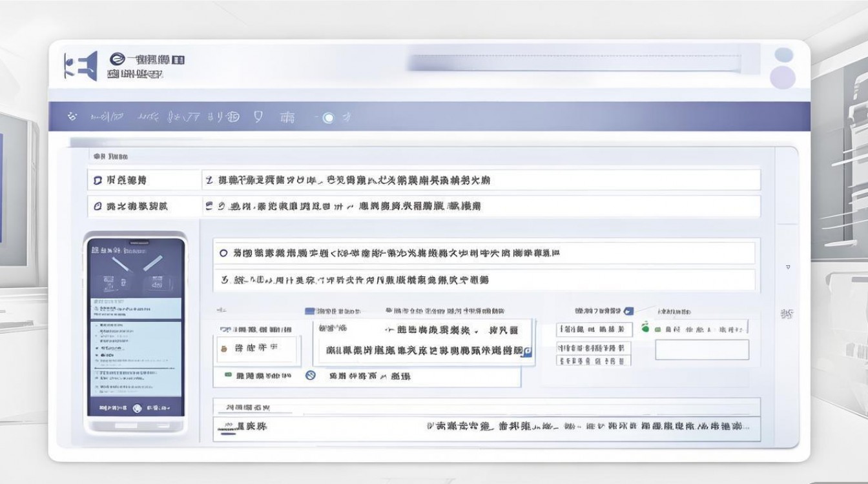This screenshot has height=484, width=868.
Task: Tick the checkbox in the second list row
Action: point(98,207)
